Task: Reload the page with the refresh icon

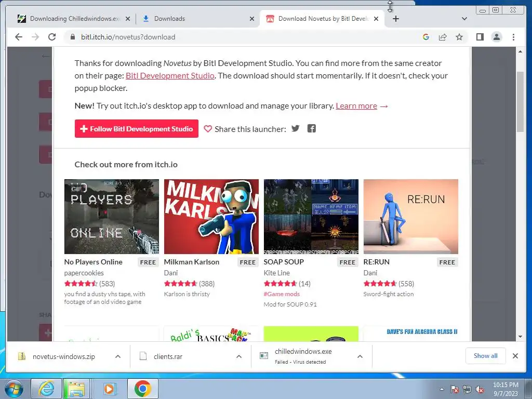Action: 52,37
